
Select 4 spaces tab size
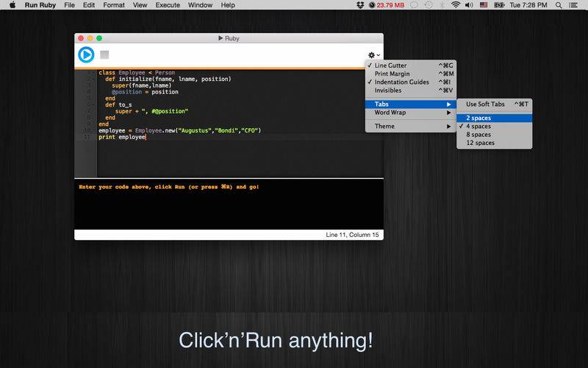point(494,126)
